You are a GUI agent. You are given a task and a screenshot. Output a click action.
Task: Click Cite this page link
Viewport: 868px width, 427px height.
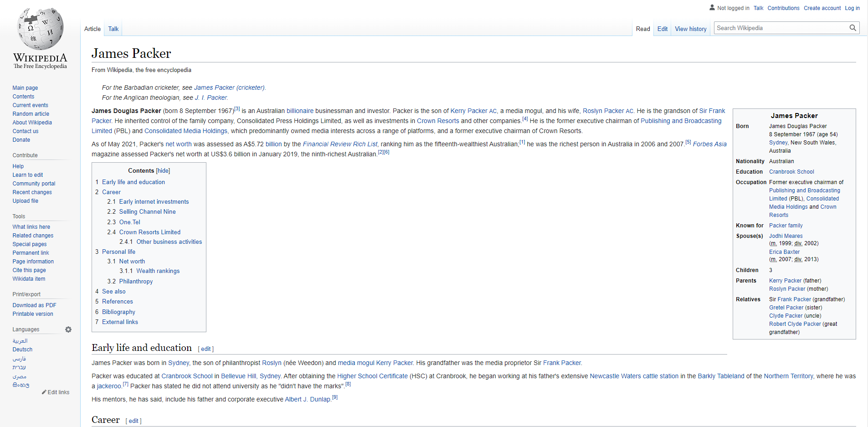(29, 270)
